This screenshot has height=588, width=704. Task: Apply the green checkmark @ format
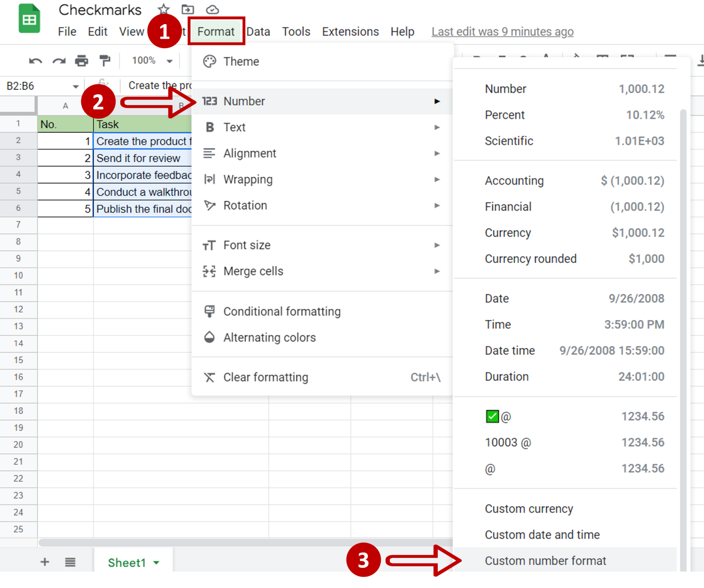click(565, 416)
